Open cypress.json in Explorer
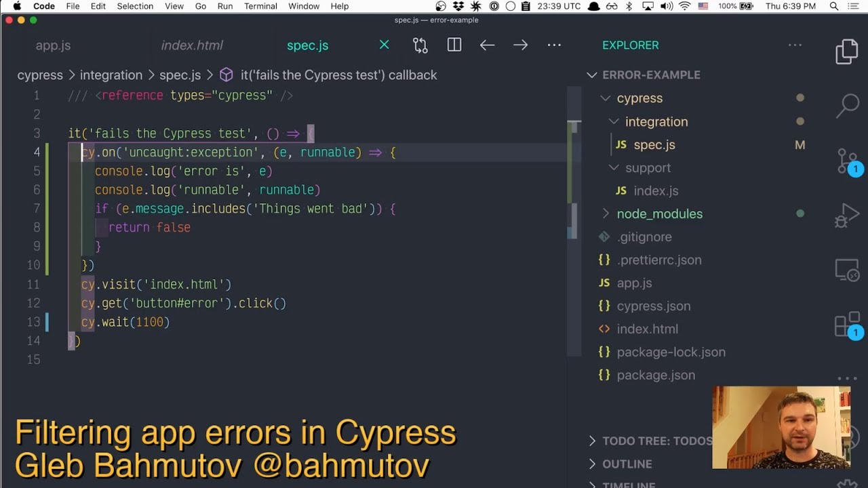868x488 pixels. pyautogui.click(x=654, y=306)
